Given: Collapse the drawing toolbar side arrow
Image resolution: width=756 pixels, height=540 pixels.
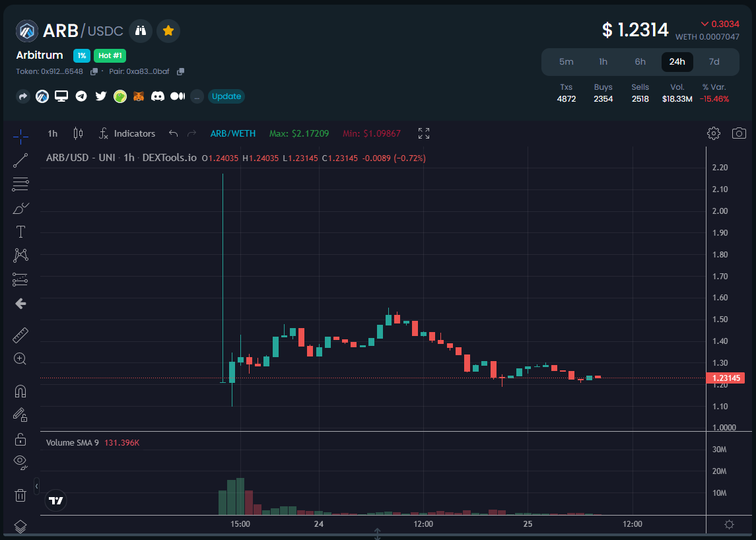Looking at the screenshot, I should pyautogui.click(x=36, y=486).
